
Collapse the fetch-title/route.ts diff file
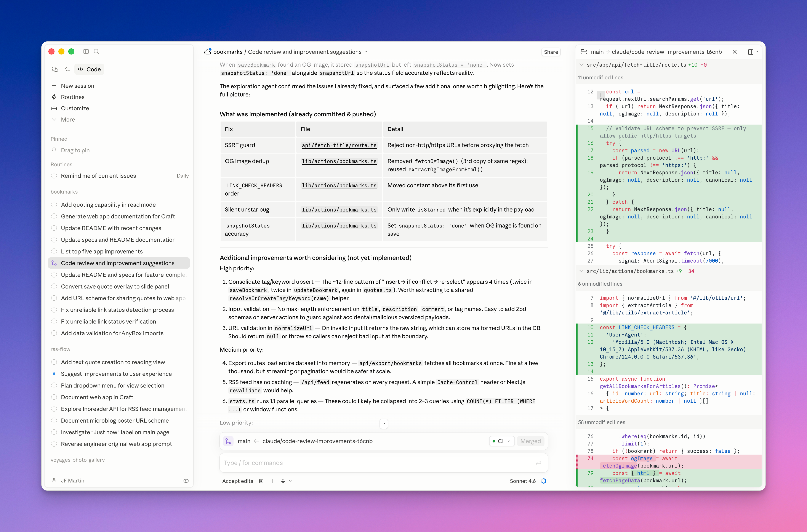[581, 65]
